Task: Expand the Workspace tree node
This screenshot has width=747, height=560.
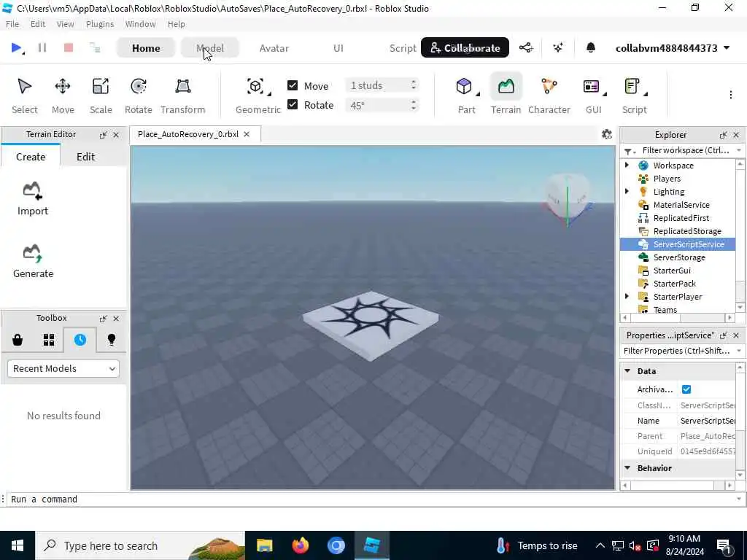Action: (x=627, y=166)
